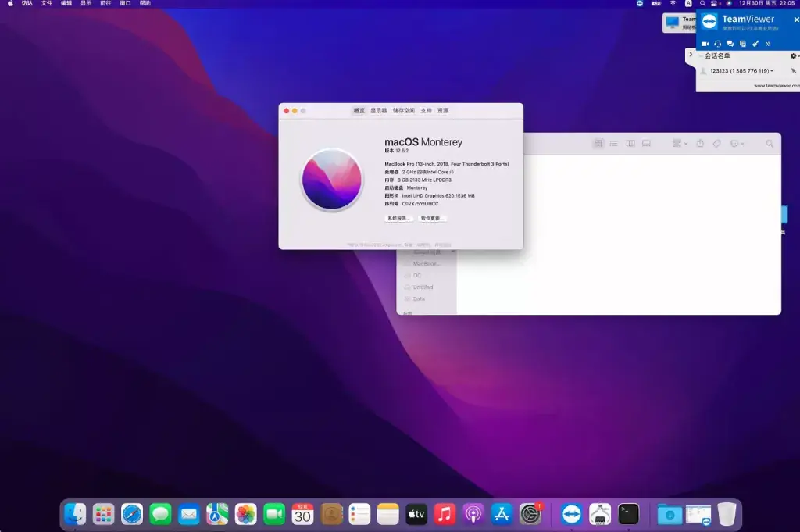Switch to the 储存空间 tab in About This Mac
Viewport: 800px width, 532px height.
404,111
